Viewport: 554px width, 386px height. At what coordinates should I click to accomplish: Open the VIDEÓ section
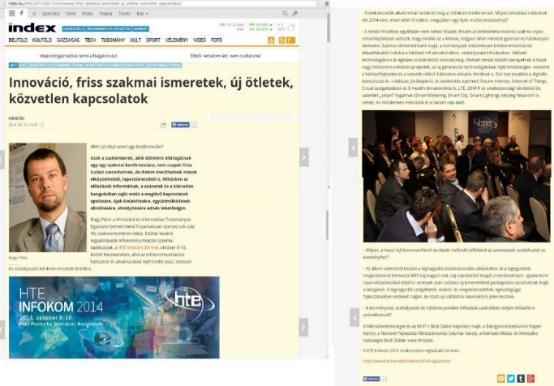[199, 40]
